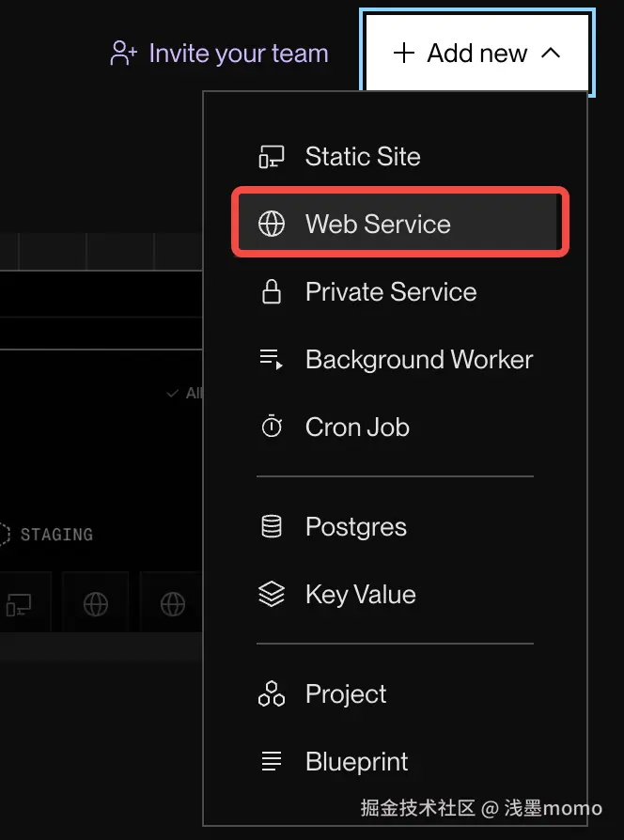
Task: Click the lines icon beside Blueprint
Action: click(272, 762)
